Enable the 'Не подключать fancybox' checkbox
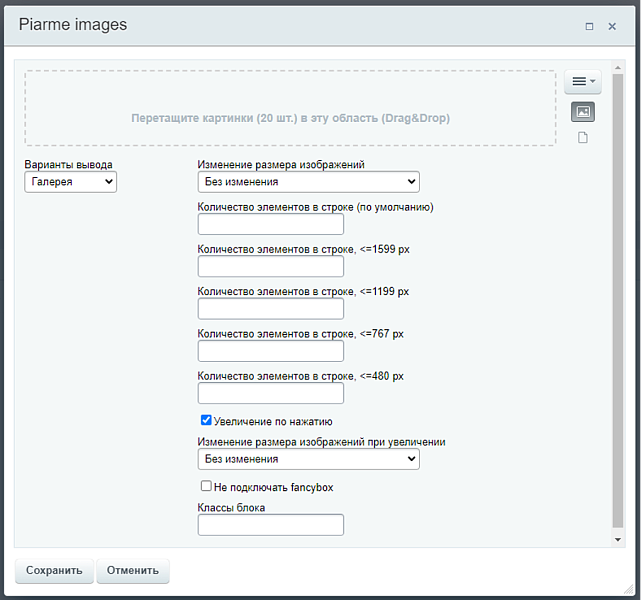Viewport: 641px width, 600px height. click(206, 487)
